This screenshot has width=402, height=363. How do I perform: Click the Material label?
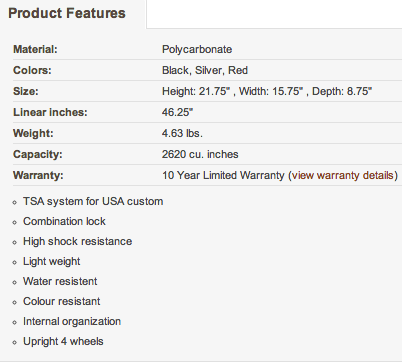35,50
